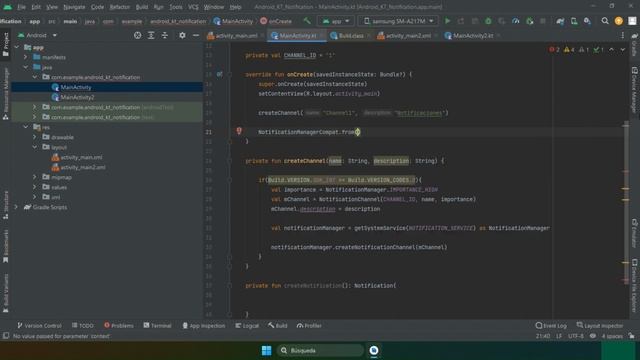Click Collapse All in Project panel

tap(164, 36)
